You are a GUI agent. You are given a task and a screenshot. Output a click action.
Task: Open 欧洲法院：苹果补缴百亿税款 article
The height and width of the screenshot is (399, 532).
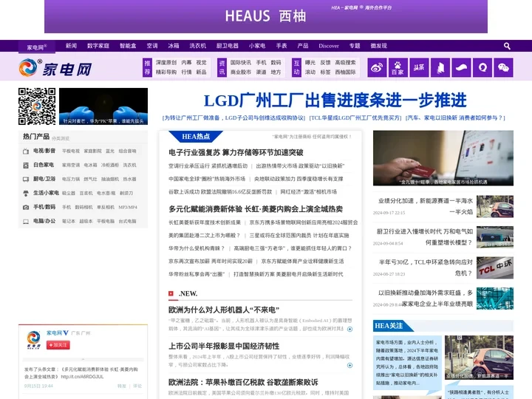click(x=243, y=383)
